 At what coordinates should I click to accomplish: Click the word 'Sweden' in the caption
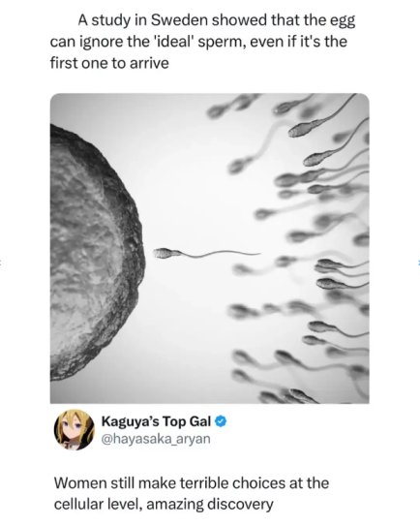[179, 20]
